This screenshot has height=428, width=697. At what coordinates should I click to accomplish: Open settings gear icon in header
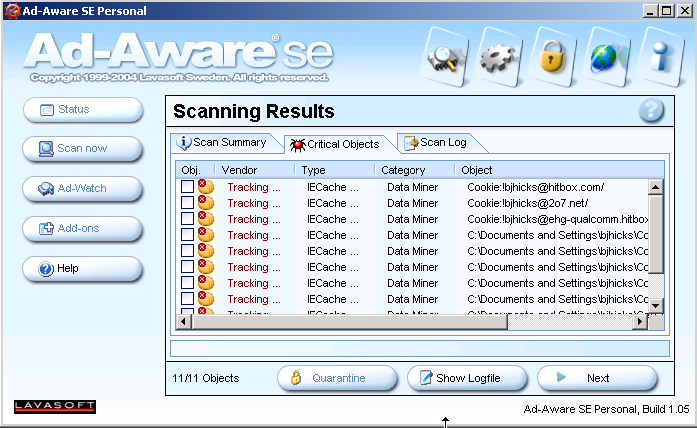point(499,57)
